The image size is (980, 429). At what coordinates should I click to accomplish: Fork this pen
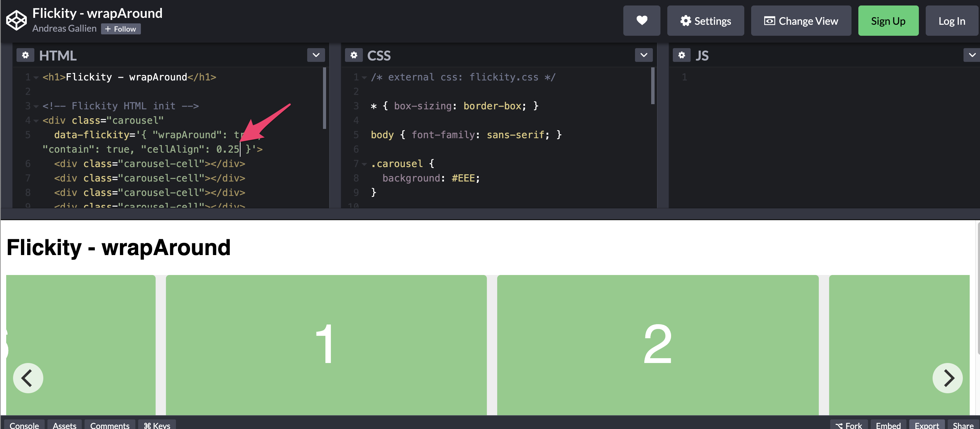(849, 426)
